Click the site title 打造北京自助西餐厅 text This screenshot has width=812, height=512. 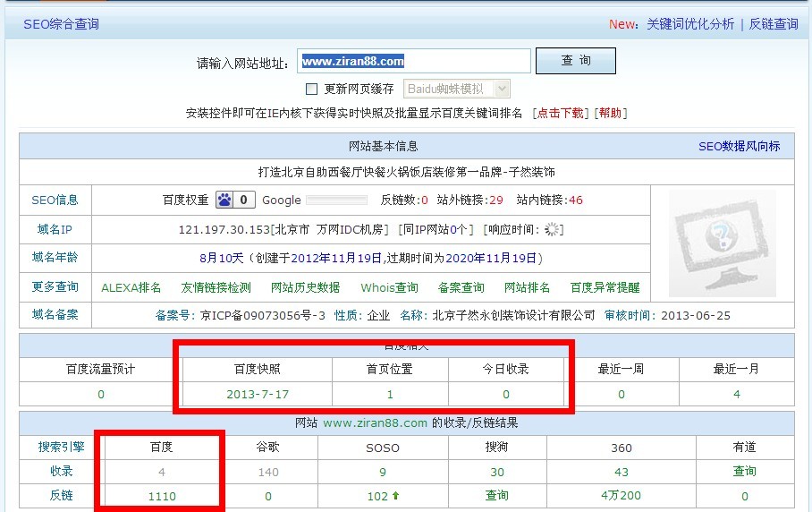click(407, 172)
